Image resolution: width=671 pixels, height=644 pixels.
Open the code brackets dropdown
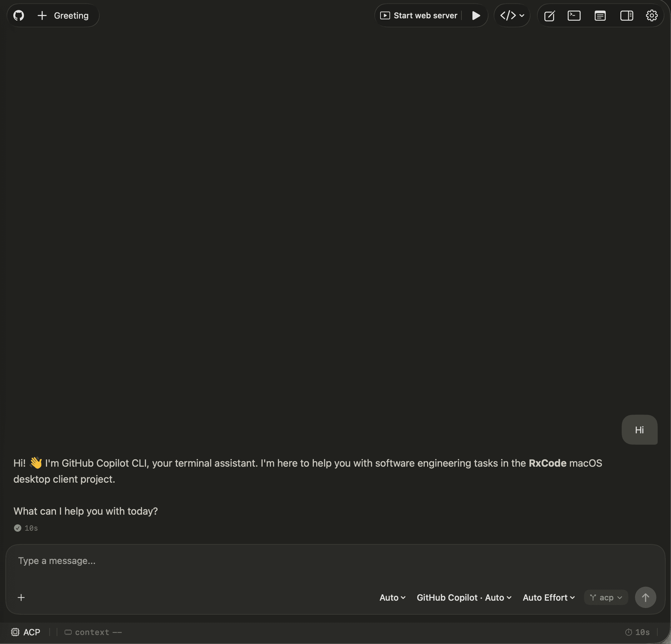(512, 15)
